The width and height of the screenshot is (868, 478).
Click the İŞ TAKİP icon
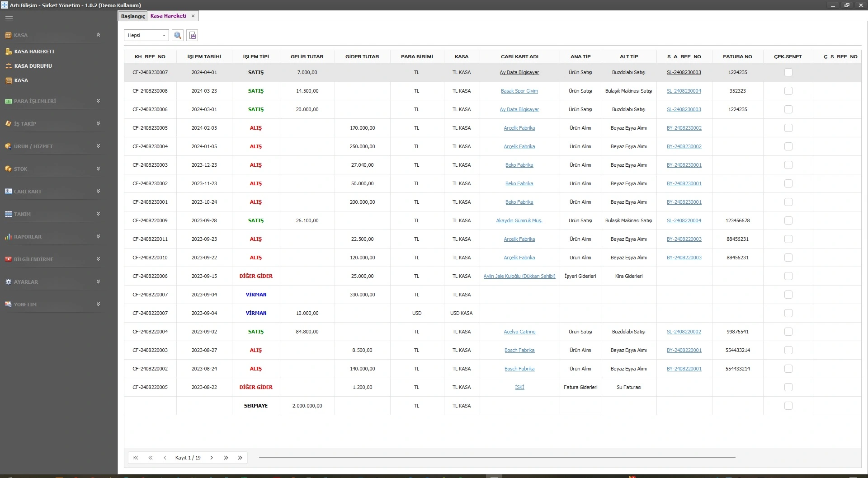pos(8,124)
